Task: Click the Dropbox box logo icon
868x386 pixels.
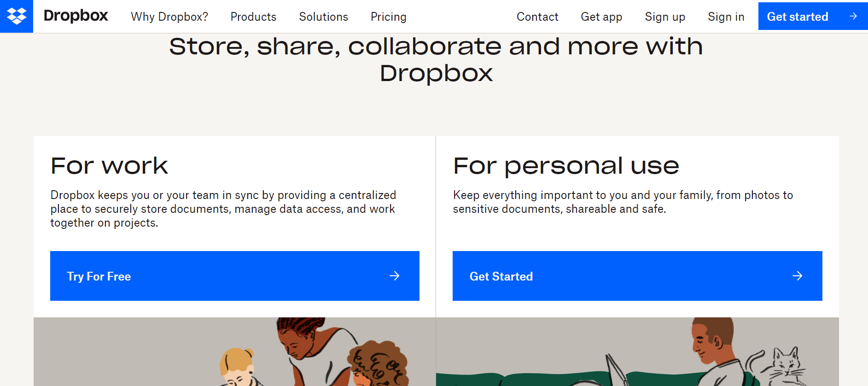Action: coord(17,16)
